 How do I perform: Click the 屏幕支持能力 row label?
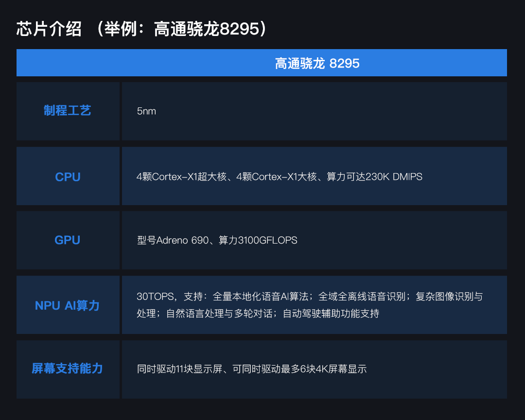pyautogui.click(x=68, y=368)
